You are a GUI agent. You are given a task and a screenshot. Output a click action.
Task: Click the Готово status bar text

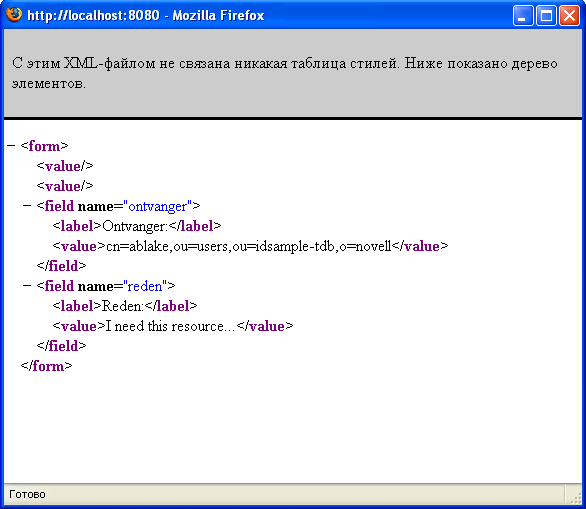[27, 494]
